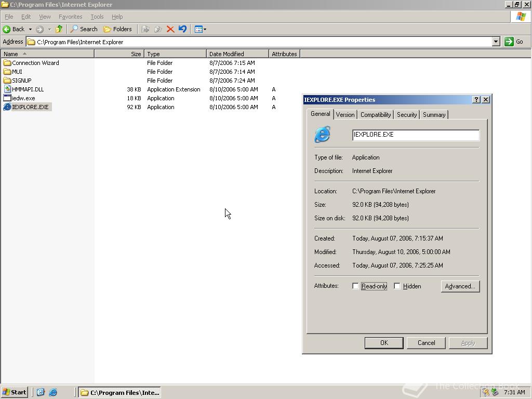
Task: Launch Internet Explorer from quick launch
Action: pos(53,392)
